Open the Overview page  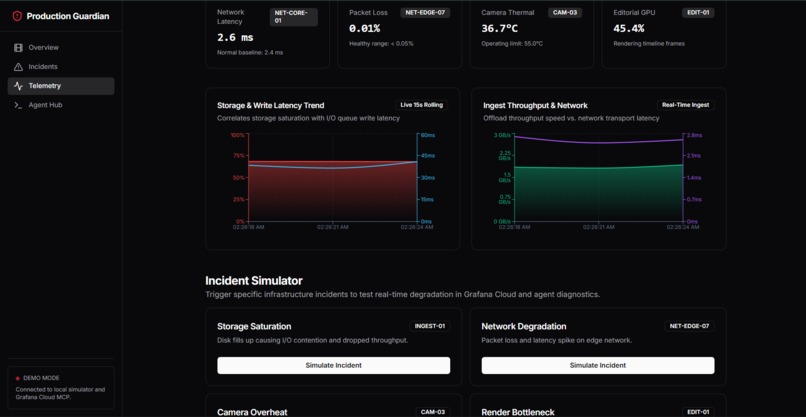pyautogui.click(x=61, y=48)
